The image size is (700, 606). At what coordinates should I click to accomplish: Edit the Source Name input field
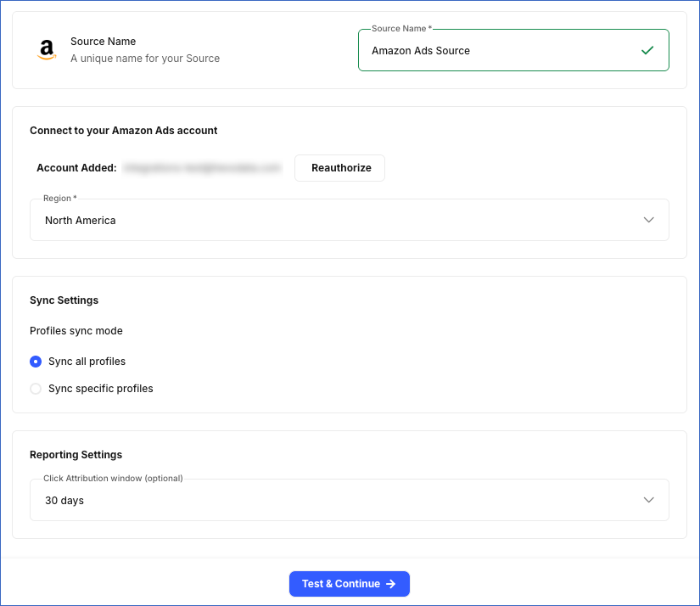(x=513, y=50)
